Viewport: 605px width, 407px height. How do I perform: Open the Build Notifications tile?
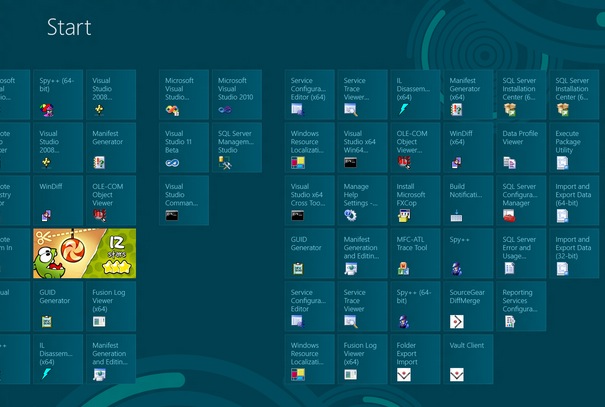[468, 200]
